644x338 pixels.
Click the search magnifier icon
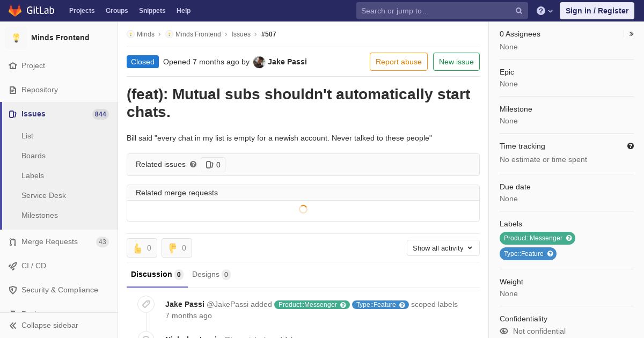tap(519, 11)
